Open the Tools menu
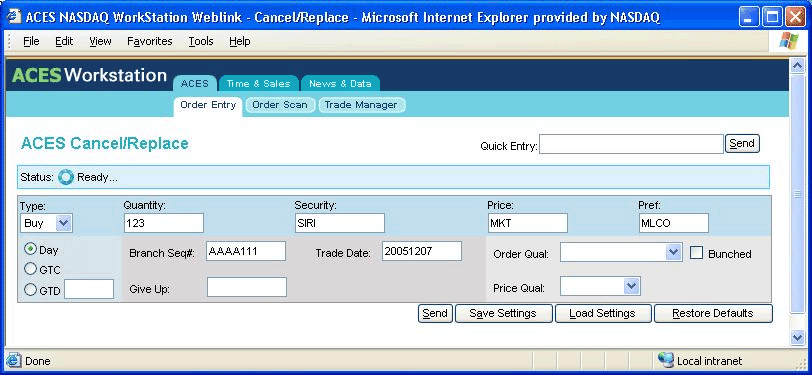This screenshot has height=375, width=812. [201, 41]
